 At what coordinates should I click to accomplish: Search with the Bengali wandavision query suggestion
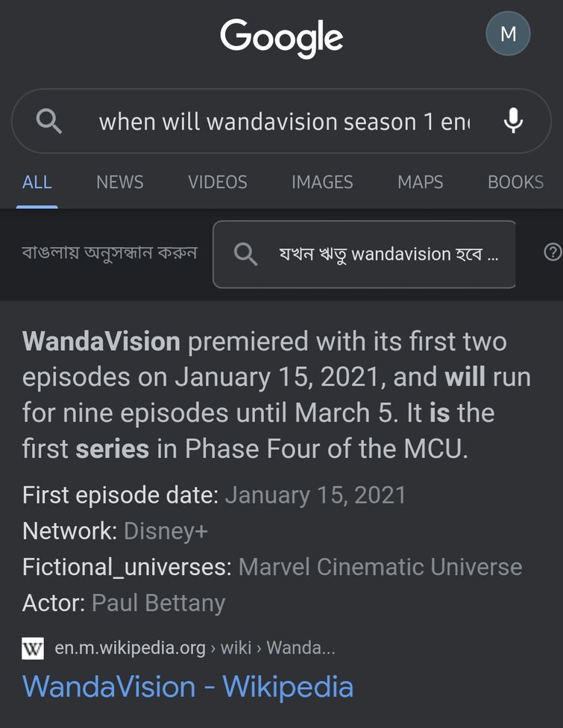click(x=388, y=254)
